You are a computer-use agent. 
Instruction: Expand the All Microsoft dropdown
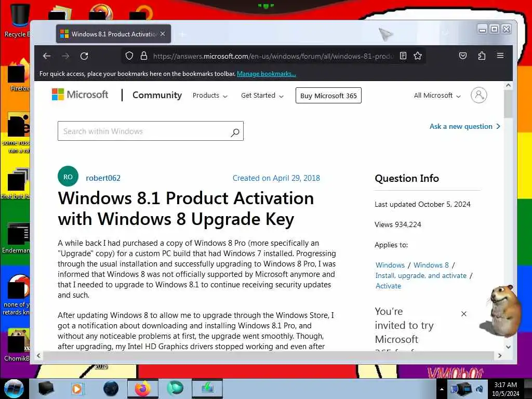[x=437, y=96]
